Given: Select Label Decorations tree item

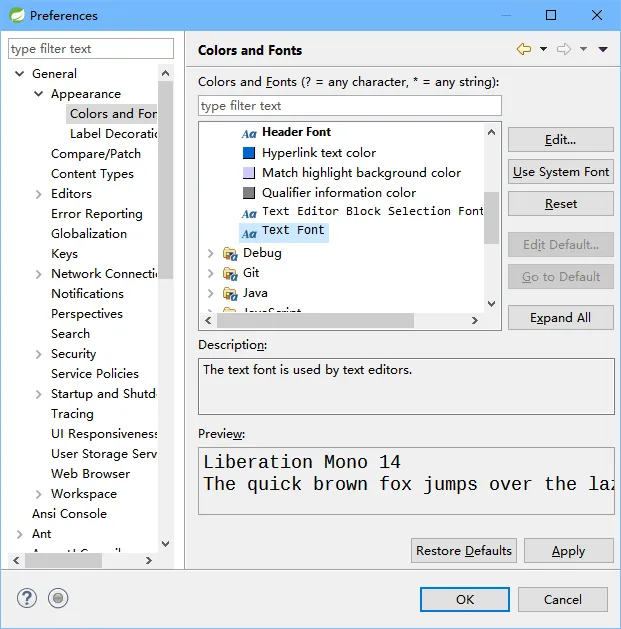Looking at the screenshot, I should tap(114, 134).
